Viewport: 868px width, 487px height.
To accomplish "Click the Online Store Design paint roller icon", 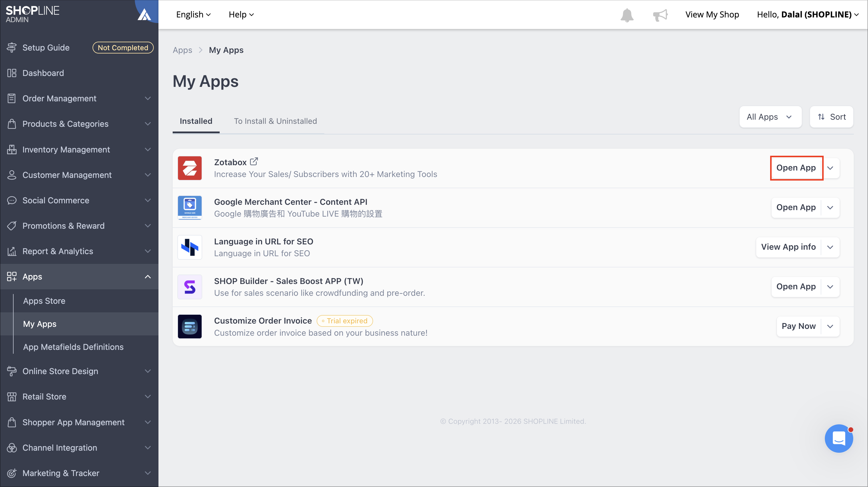I will [12, 371].
